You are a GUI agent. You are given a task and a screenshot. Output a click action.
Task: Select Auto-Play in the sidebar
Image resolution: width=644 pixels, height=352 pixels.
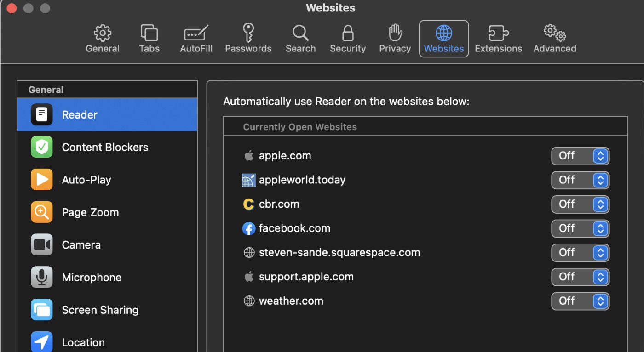(x=86, y=180)
